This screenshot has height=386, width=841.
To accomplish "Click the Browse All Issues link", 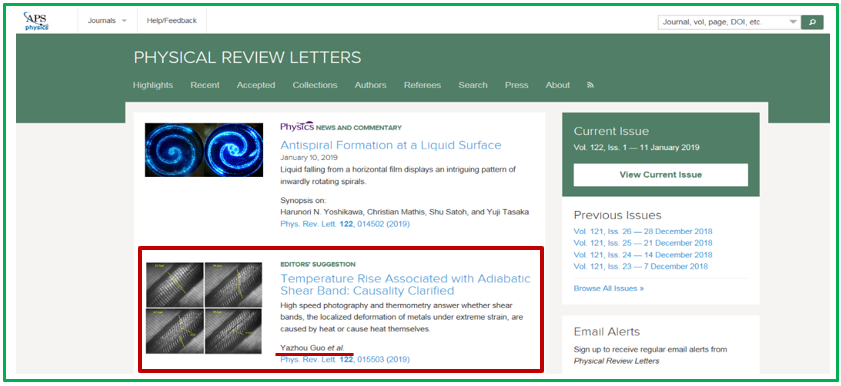I will coord(608,288).
